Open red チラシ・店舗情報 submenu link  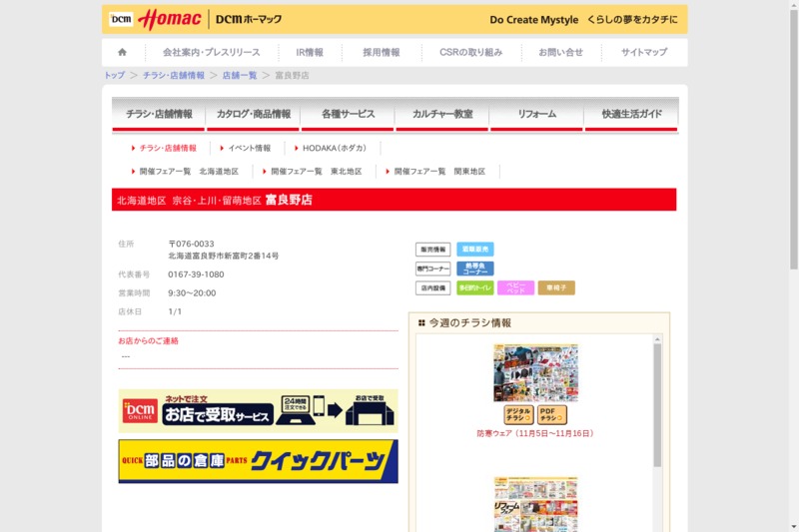point(168,148)
